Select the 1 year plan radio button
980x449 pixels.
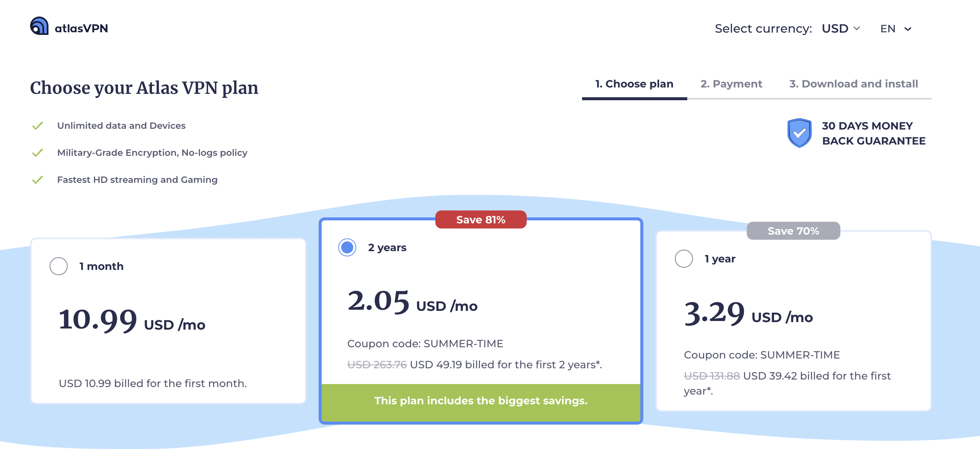(684, 259)
